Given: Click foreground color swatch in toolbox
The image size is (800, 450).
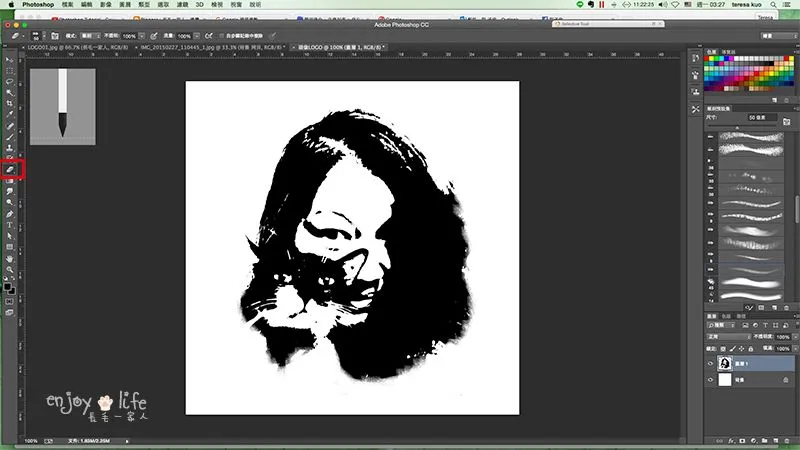Looking at the screenshot, I should [7, 287].
